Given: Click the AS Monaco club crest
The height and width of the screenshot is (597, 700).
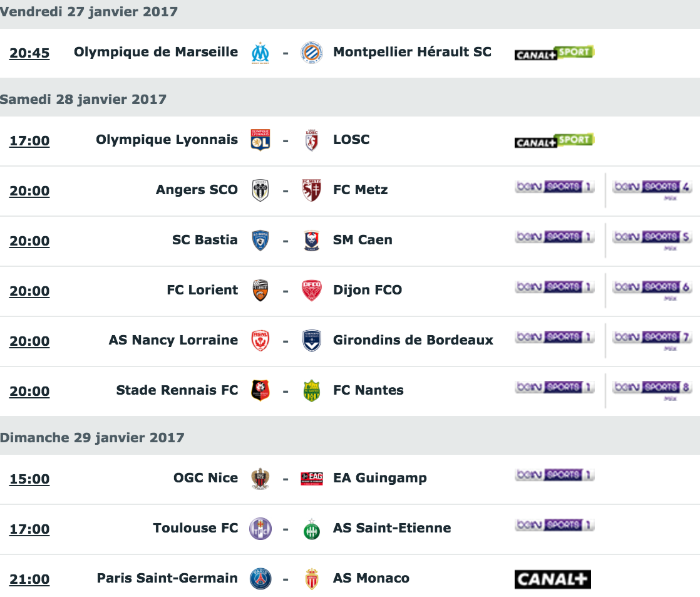Looking at the screenshot, I should tap(312, 579).
